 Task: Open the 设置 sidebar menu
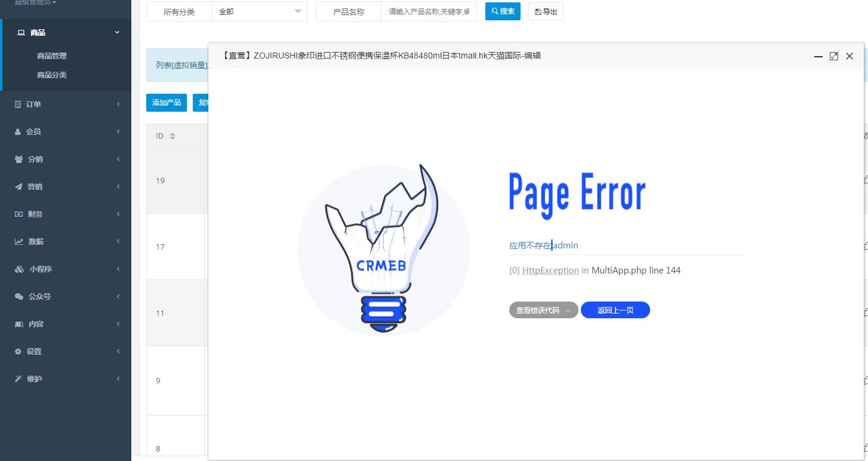[66, 351]
